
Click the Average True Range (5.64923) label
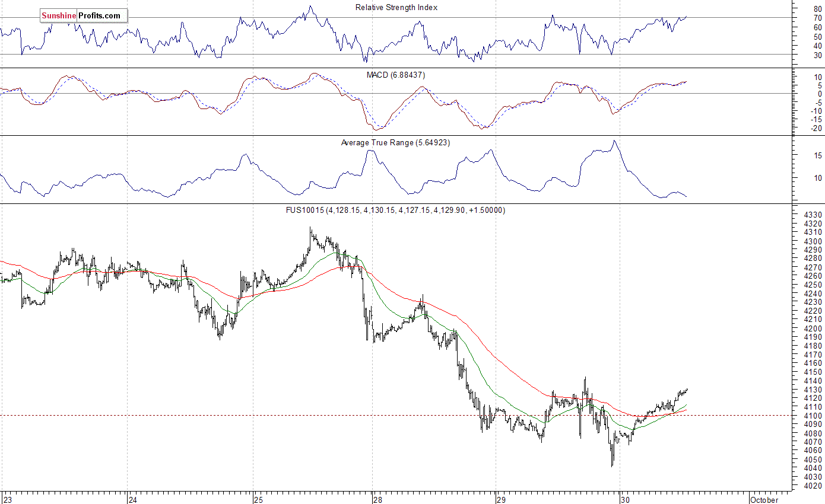(396, 142)
